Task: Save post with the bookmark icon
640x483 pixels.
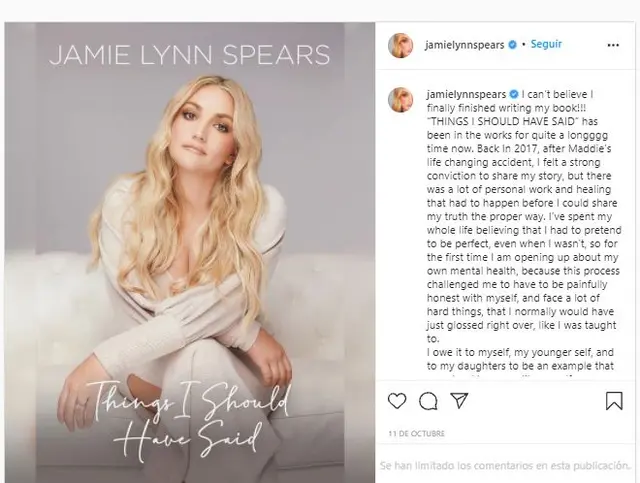Action: click(x=614, y=401)
